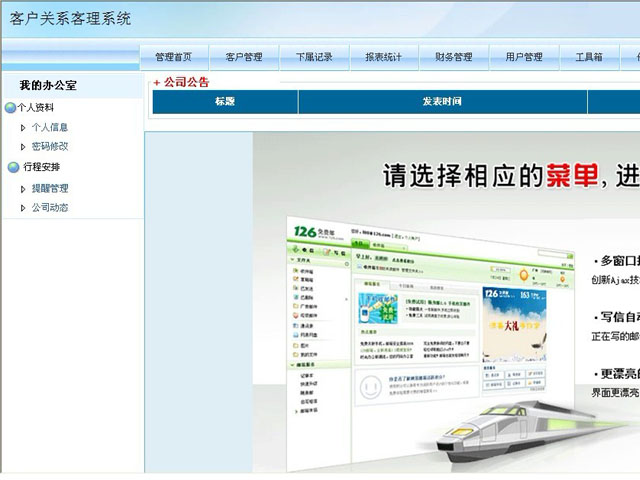Click the arrow bullet before 个人信息
640x480 pixels.
point(23,128)
